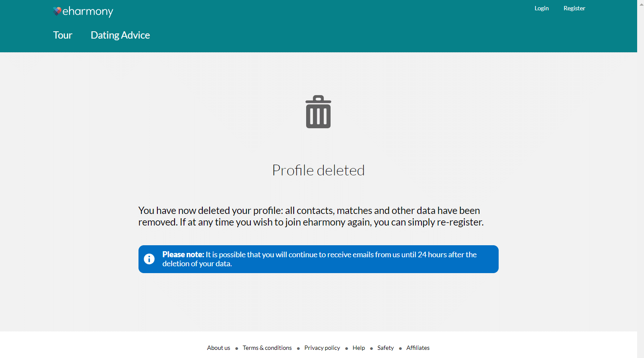Open the Help footer link
The height and width of the screenshot is (358, 644).
click(x=358, y=348)
